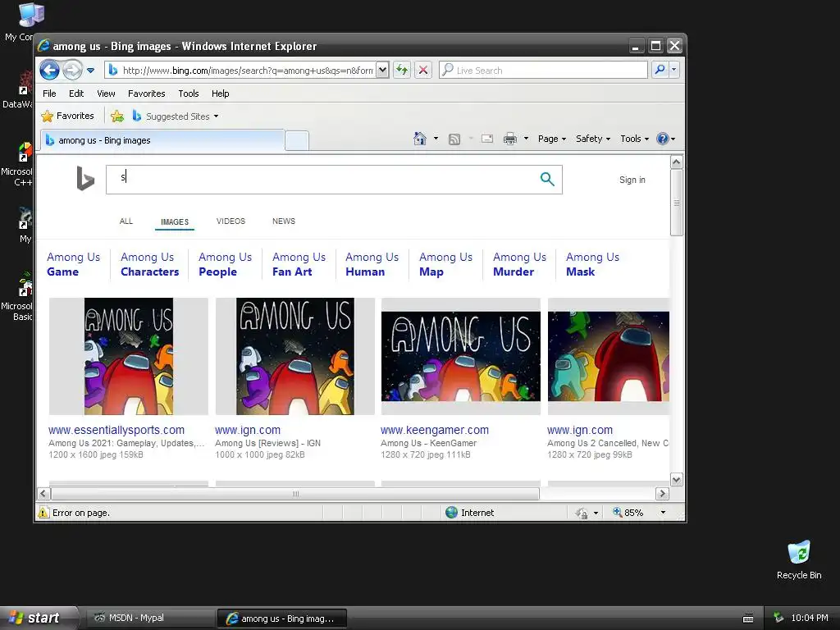Switch to the ALL results tab
This screenshot has height=630, width=840.
(x=126, y=221)
